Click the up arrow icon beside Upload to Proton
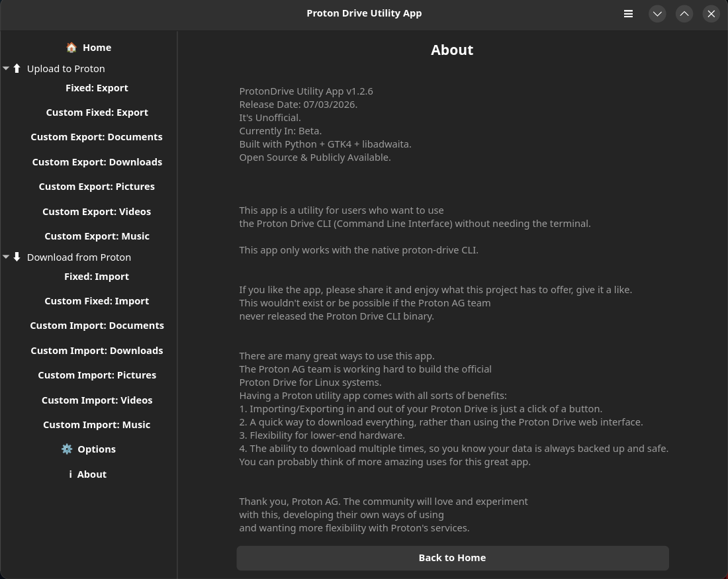Screen dimensions: 728x579 click(x=17, y=69)
